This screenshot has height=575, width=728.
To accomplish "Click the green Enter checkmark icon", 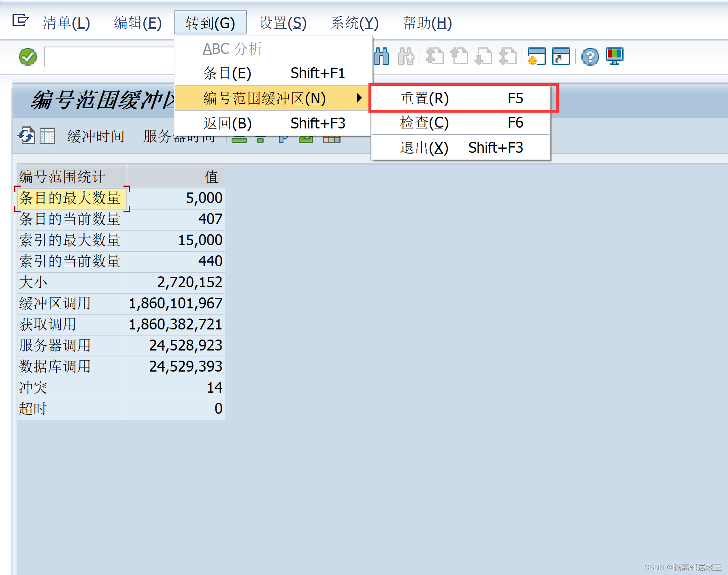I will 27,57.
